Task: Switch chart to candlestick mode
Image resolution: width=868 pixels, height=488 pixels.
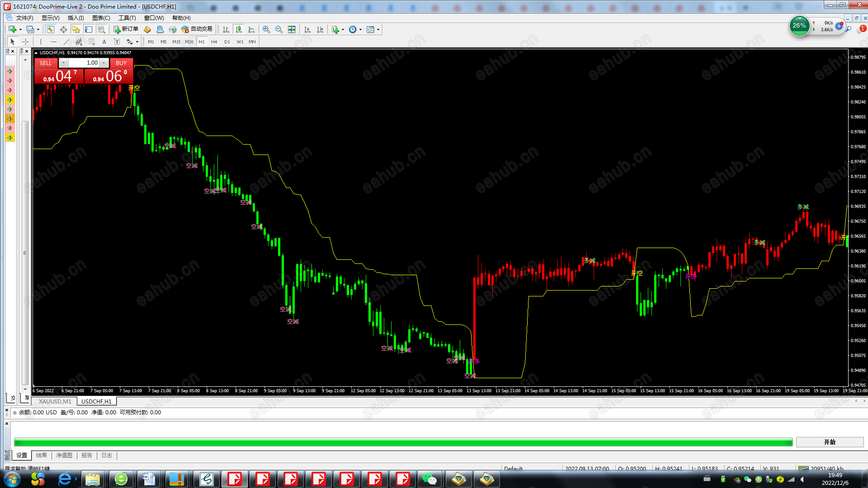Action: pos(239,29)
